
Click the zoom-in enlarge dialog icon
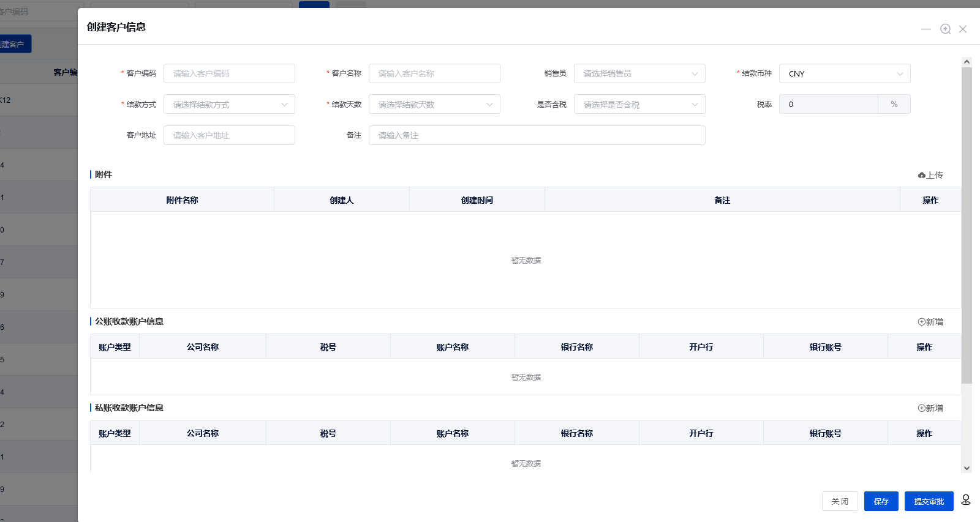(946, 29)
